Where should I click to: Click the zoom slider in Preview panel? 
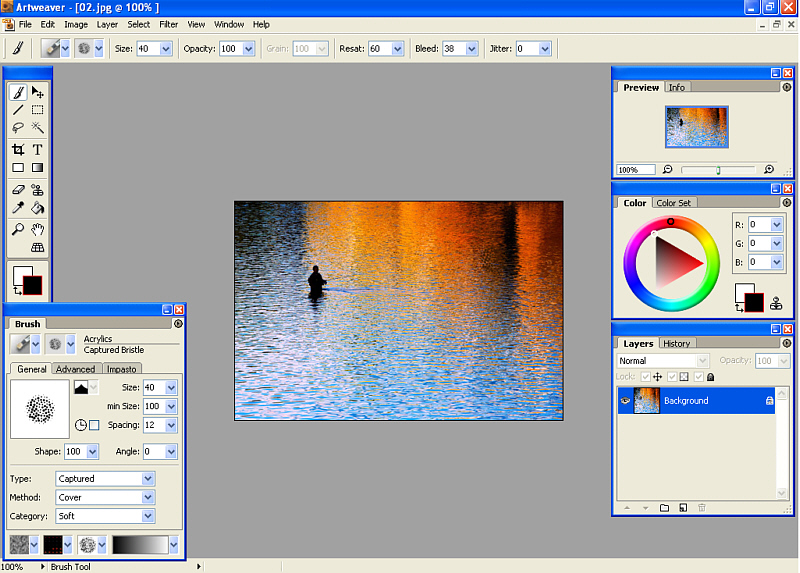coord(718,170)
